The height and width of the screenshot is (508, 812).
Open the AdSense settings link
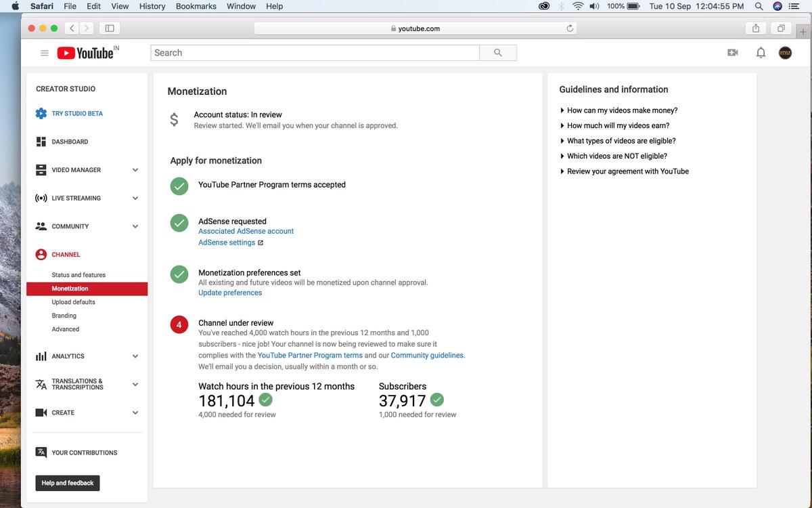(x=227, y=242)
